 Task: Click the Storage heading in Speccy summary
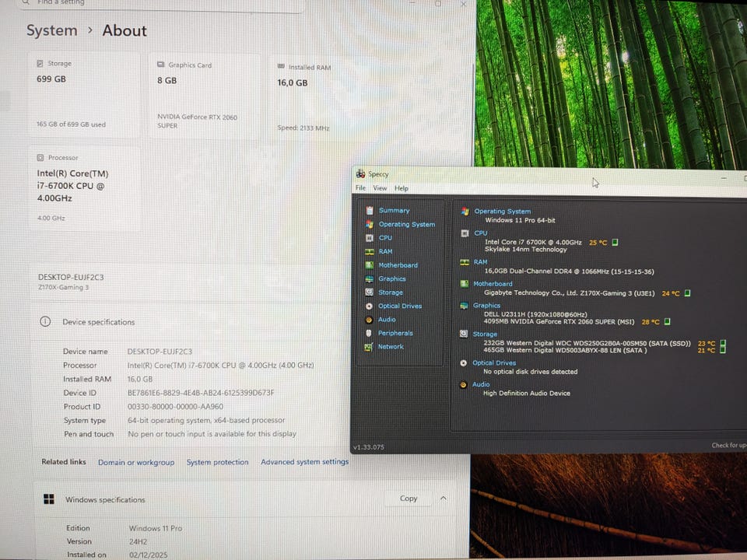[485, 334]
